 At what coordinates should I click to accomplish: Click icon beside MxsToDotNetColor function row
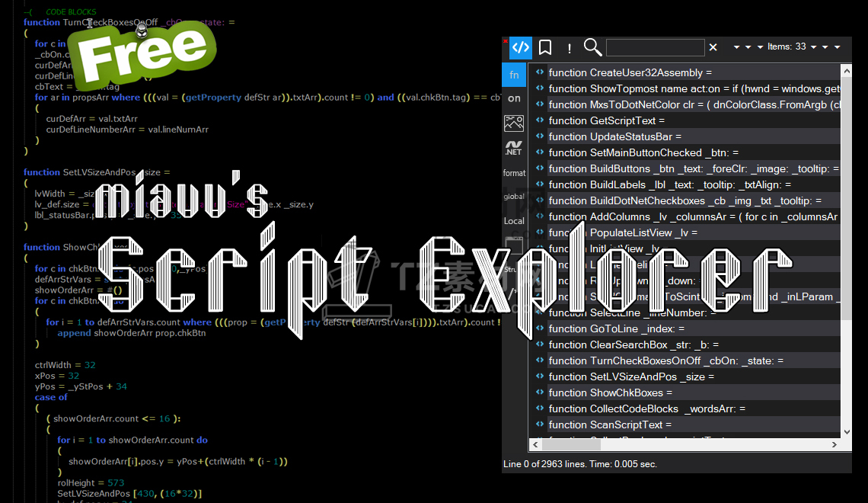coord(540,104)
